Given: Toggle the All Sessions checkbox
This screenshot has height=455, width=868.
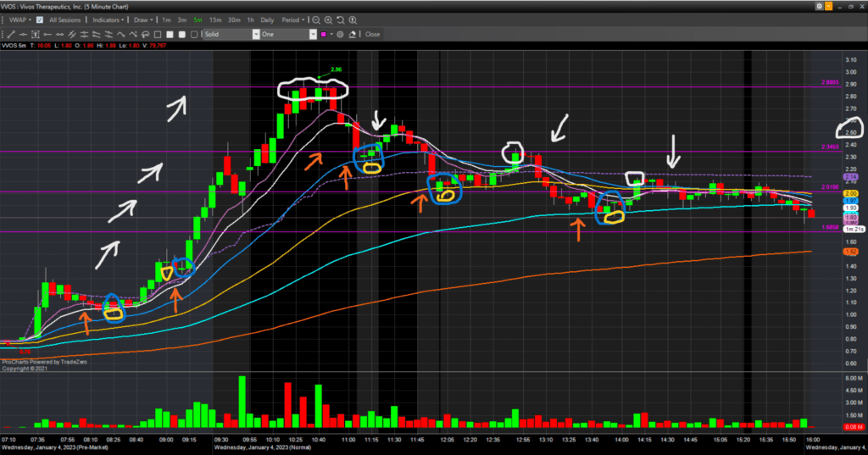Looking at the screenshot, I should 40,19.
